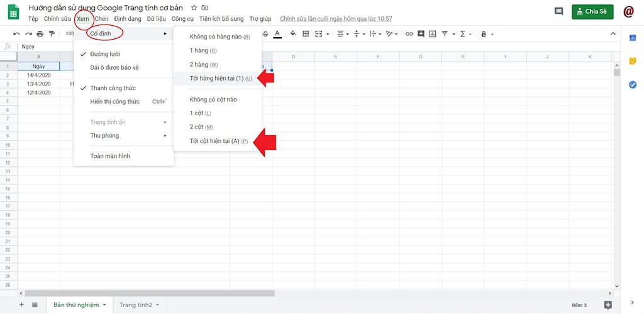Click the filter funnel icon
The width and height of the screenshot is (644, 314).
pyautogui.click(x=445, y=34)
